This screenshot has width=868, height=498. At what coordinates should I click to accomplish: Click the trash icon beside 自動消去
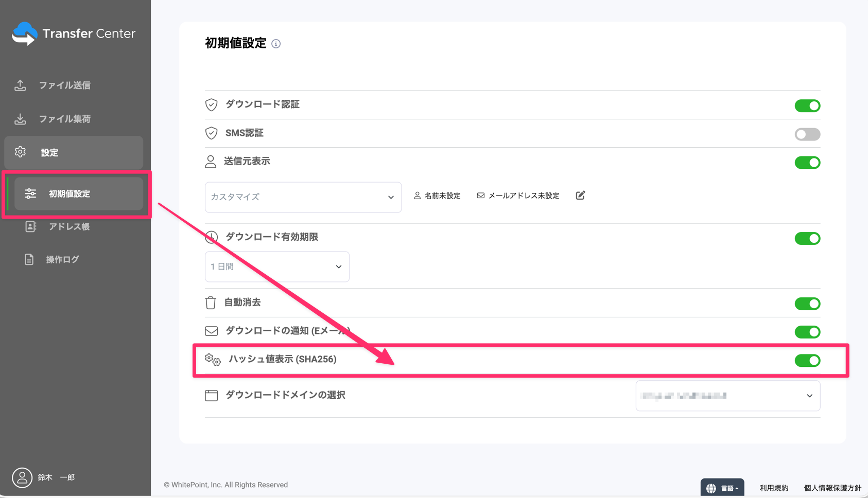point(211,303)
